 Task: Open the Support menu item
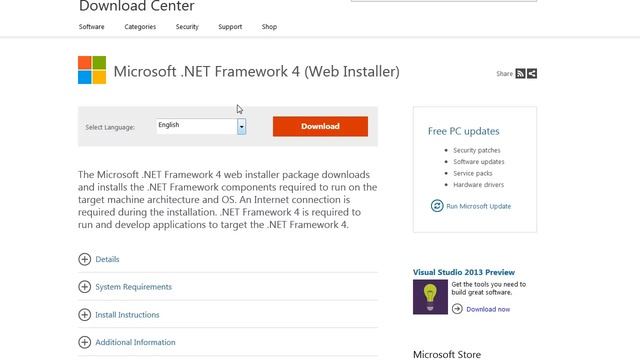pos(230,27)
